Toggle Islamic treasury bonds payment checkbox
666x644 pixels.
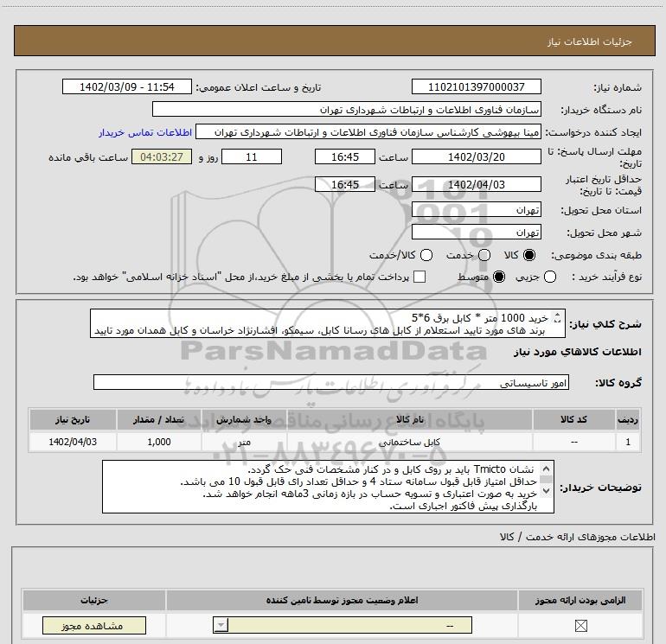coord(419,277)
